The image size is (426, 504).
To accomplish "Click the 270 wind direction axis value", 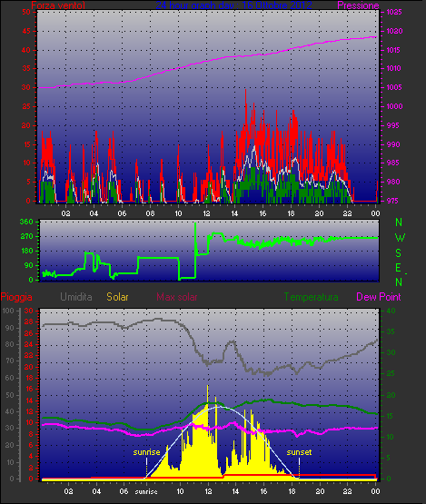I will tap(26, 237).
